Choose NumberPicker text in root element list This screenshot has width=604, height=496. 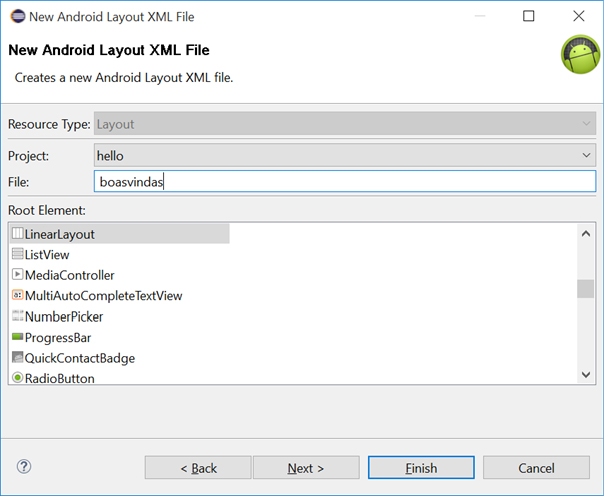(64, 317)
